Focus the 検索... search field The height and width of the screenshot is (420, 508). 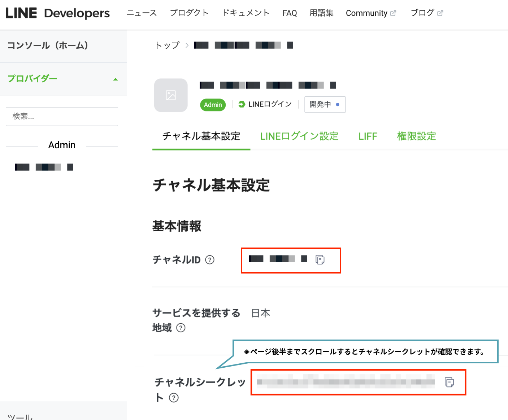pyautogui.click(x=62, y=117)
